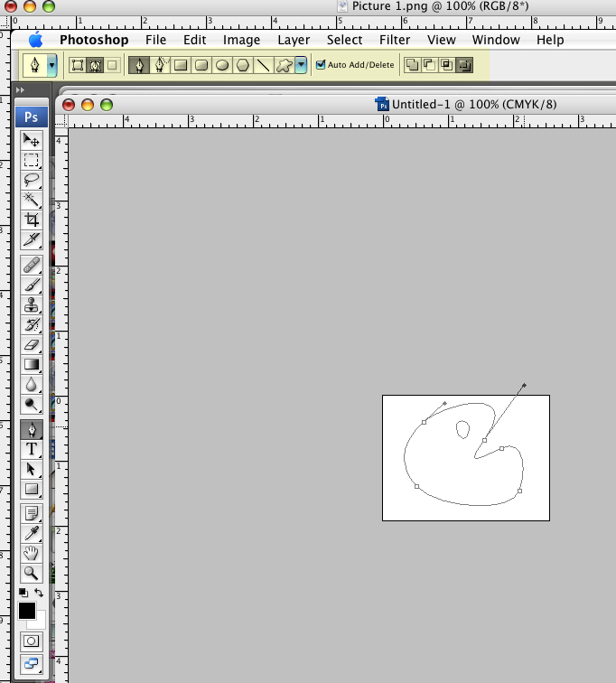The image size is (616, 683).
Task: Select the Type tool
Action: point(32,449)
